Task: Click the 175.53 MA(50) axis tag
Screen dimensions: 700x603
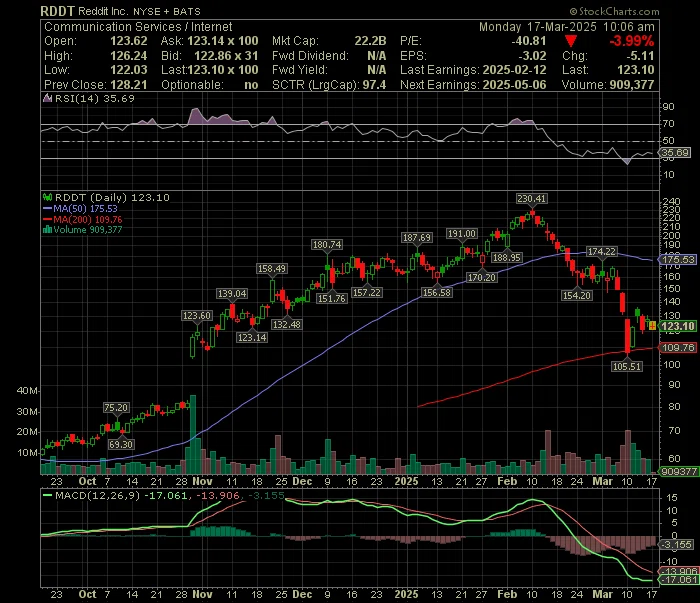Action: pos(678,259)
